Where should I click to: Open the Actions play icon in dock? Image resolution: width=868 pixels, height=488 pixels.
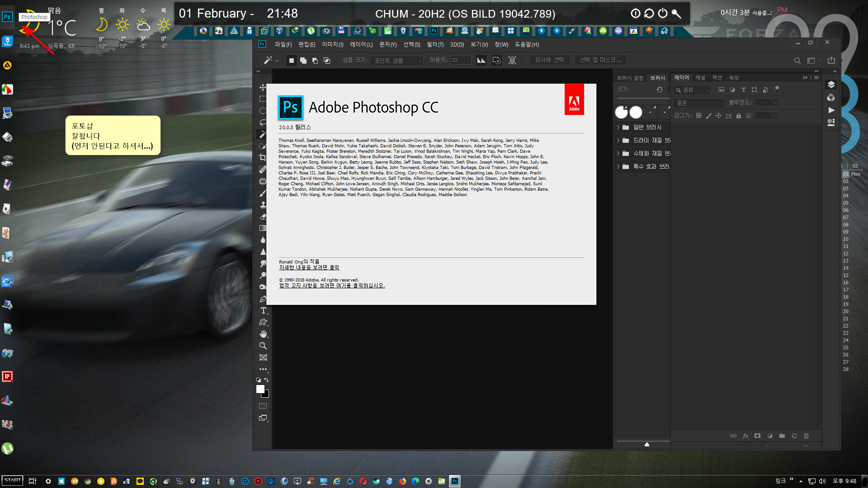pos(831,110)
